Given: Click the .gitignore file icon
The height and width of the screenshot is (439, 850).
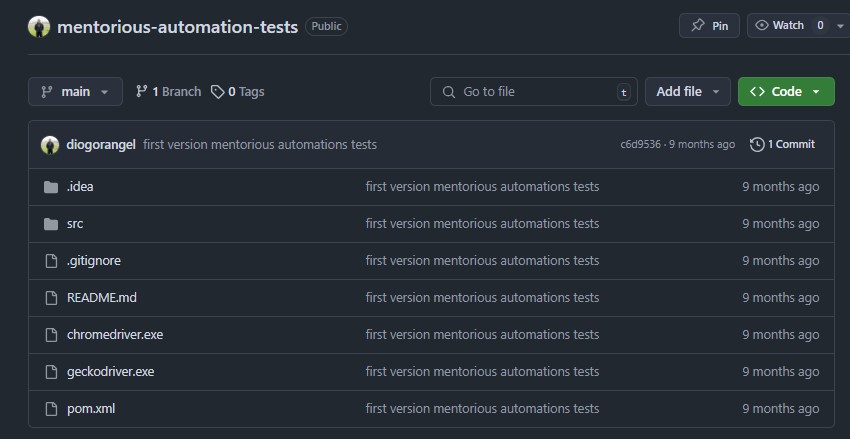Looking at the screenshot, I should click(51, 261).
